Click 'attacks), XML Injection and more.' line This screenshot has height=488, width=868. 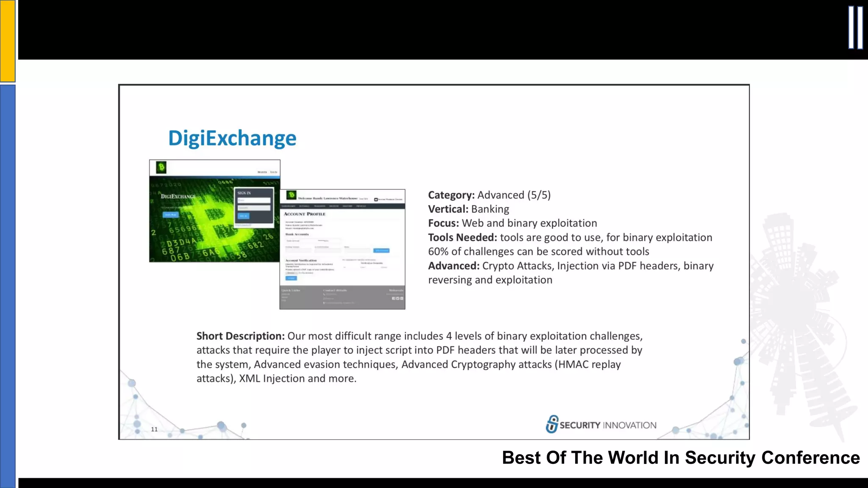pyautogui.click(x=276, y=378)
